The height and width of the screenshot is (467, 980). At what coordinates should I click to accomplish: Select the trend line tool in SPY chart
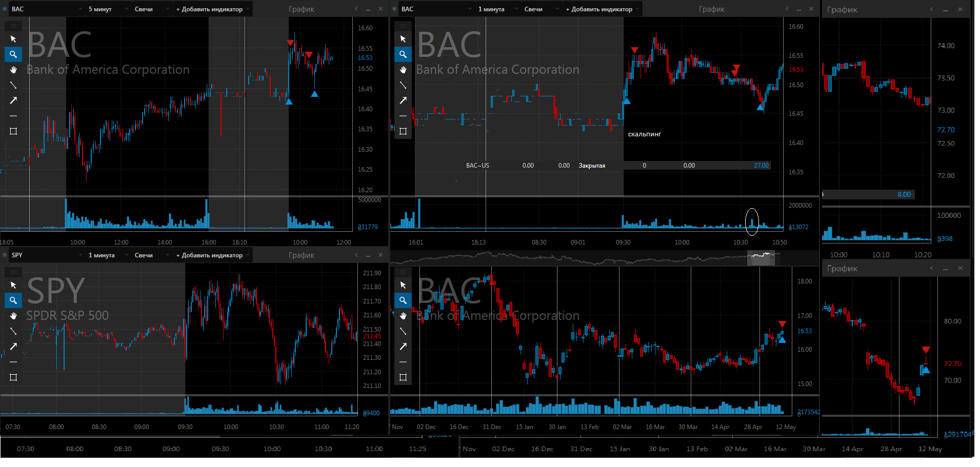click(13, 331)
